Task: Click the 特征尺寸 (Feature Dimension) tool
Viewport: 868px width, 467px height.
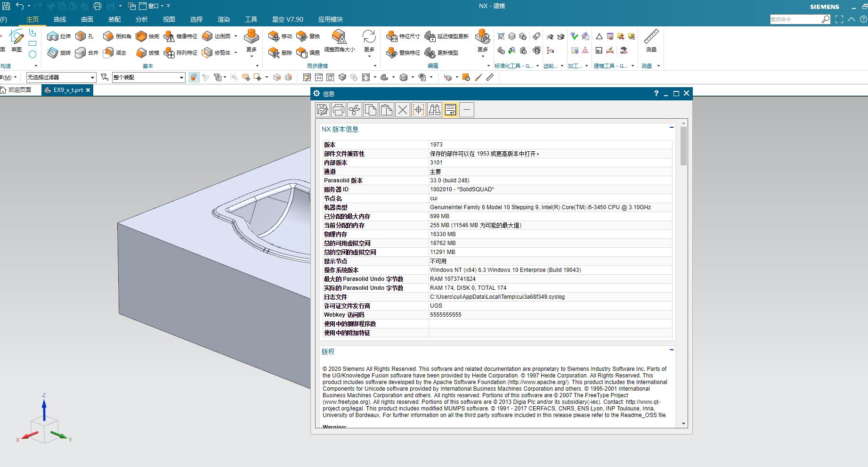Action: click(403, 36)
